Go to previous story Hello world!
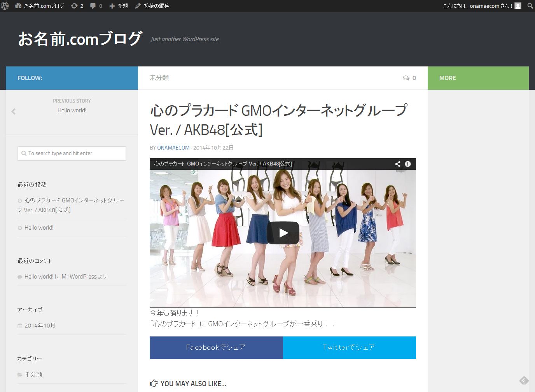This screenshot has width=535, height=392. (x=72, y=110)
